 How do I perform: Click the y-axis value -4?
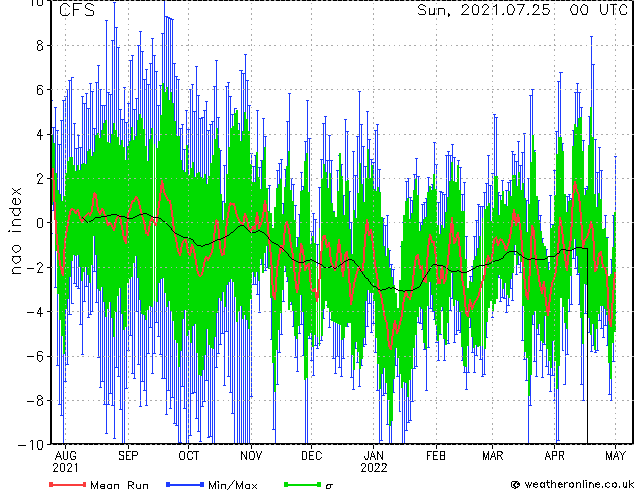pyautogui.click(x=35, y=312)
